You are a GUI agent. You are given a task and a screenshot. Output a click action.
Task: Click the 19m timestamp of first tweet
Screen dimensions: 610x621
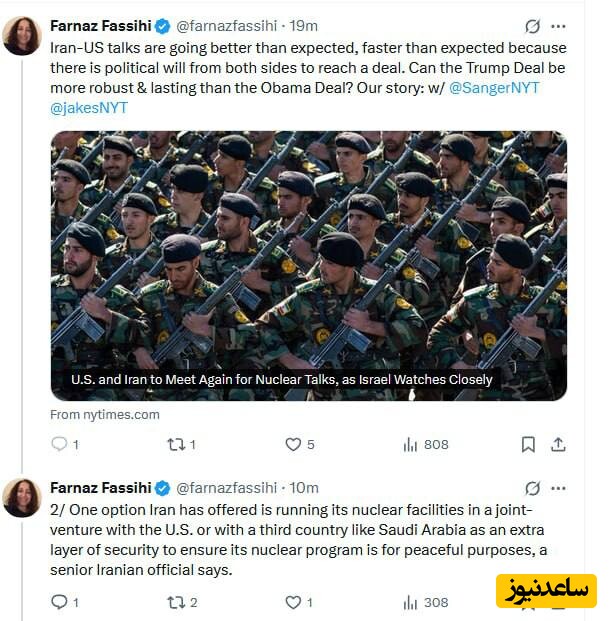click(302, 26)
